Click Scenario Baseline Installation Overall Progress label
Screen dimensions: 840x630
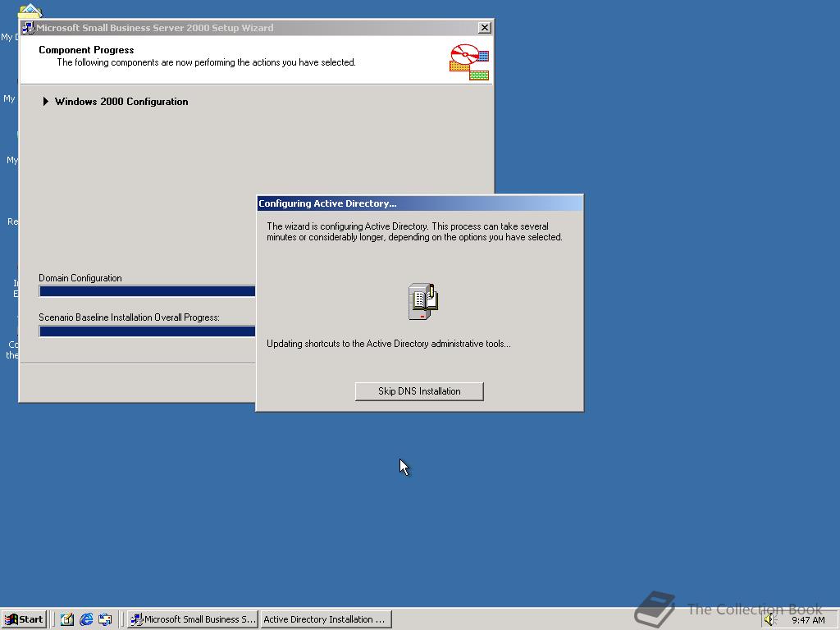tap(129, 317)
